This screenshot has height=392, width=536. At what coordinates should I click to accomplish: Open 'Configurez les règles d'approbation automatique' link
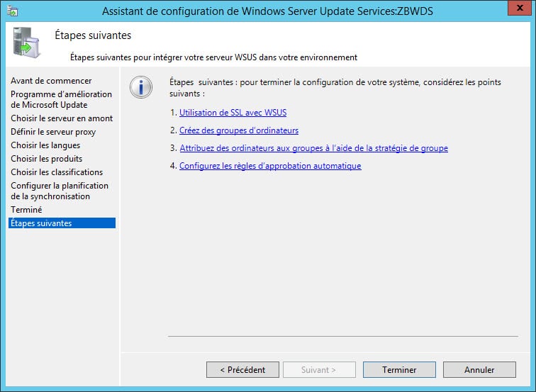[x=270, y=166]
